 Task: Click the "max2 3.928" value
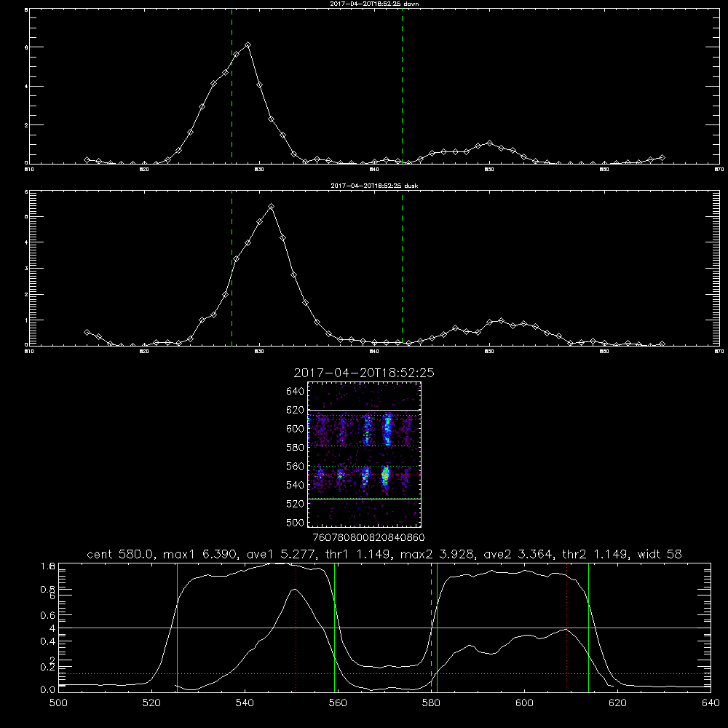[x=438, y=554]
